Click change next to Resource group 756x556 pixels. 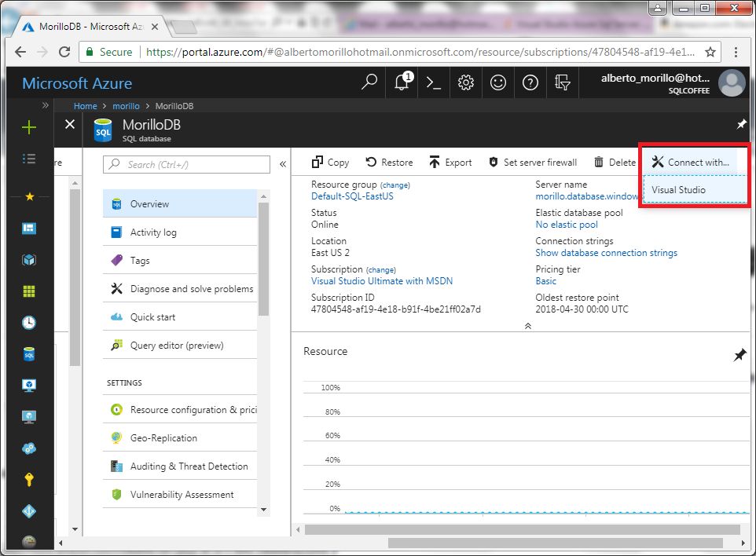(x=395, y=185)
